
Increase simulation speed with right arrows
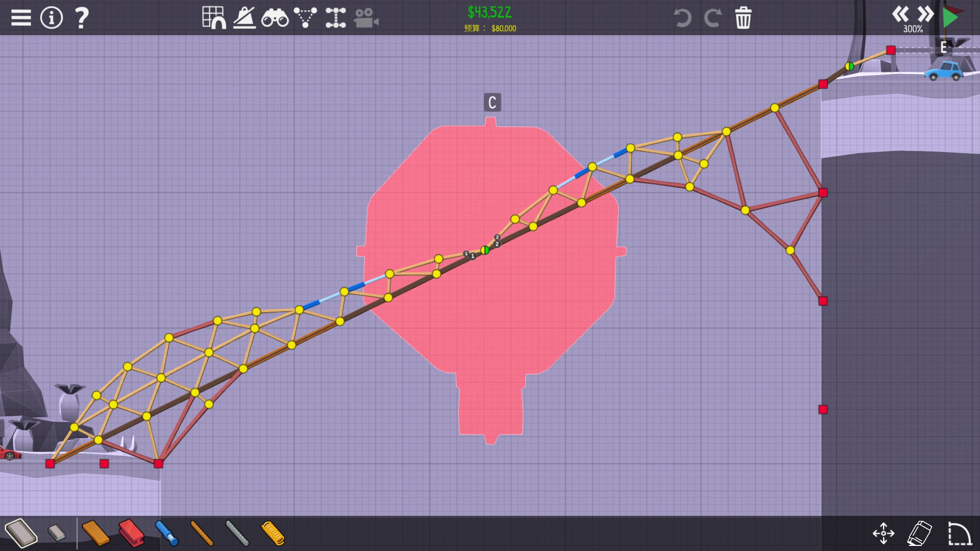(x=925, y=14)
